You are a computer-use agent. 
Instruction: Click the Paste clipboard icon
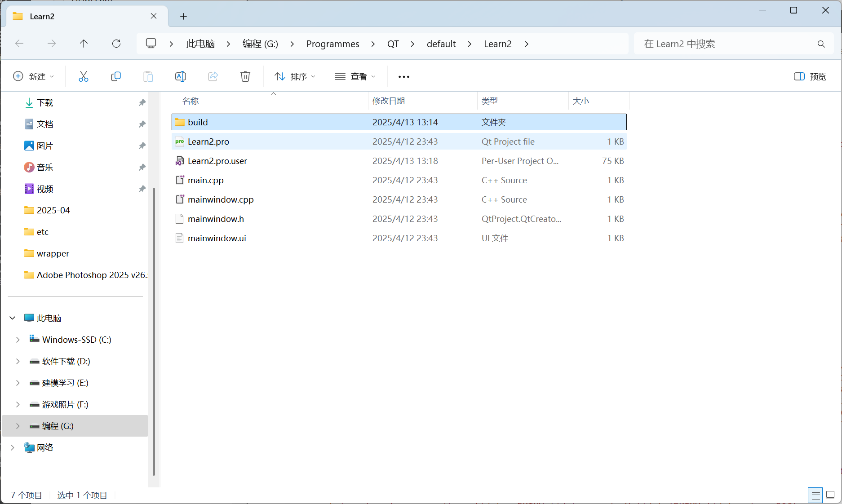(148, 76)
